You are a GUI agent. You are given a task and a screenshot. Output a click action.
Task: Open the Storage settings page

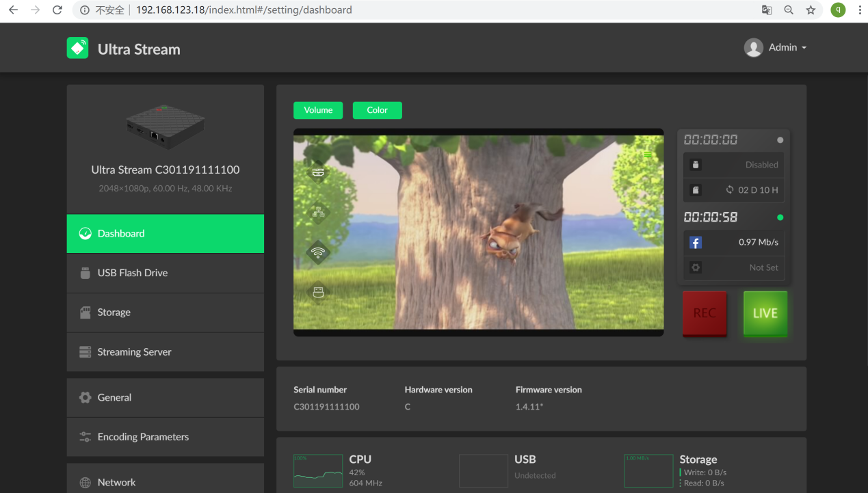[166, 312]
